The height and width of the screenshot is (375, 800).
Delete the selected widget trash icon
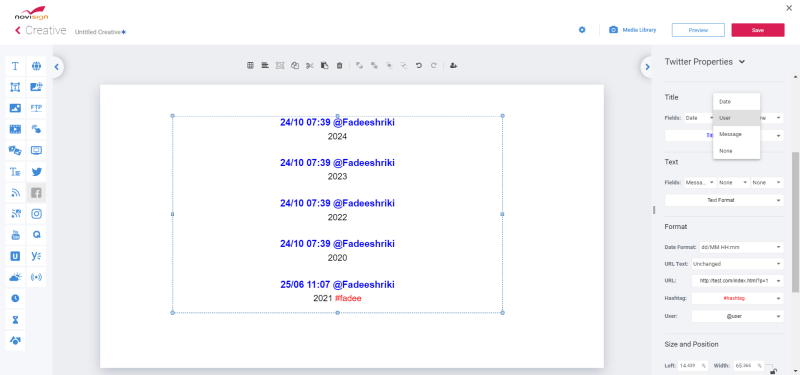coord(339,65)
